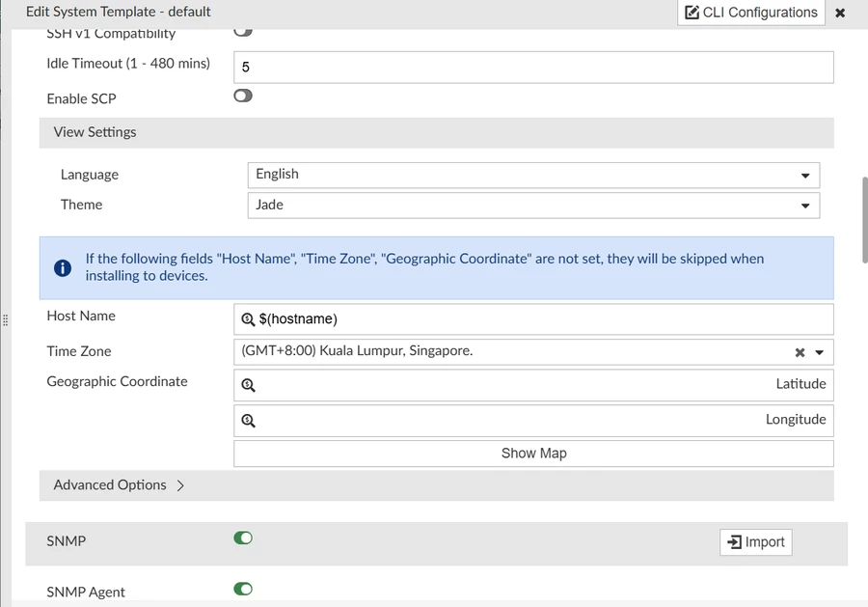Open CLI Configurations
The height and width of the screenshot is (607, 868).
click(751, 13)
